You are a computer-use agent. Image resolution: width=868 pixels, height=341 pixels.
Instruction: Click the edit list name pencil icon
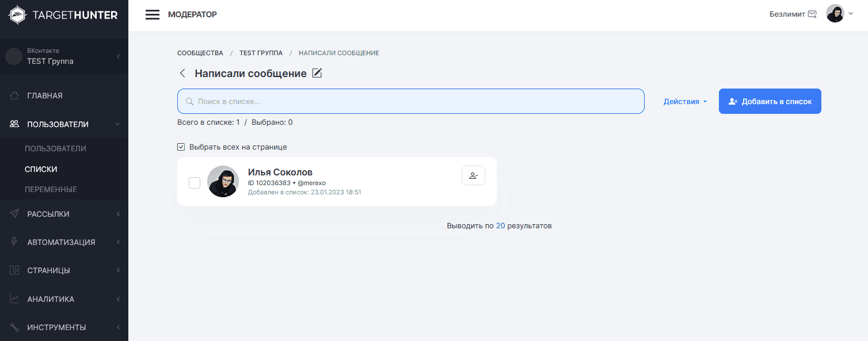coord(317,73)
